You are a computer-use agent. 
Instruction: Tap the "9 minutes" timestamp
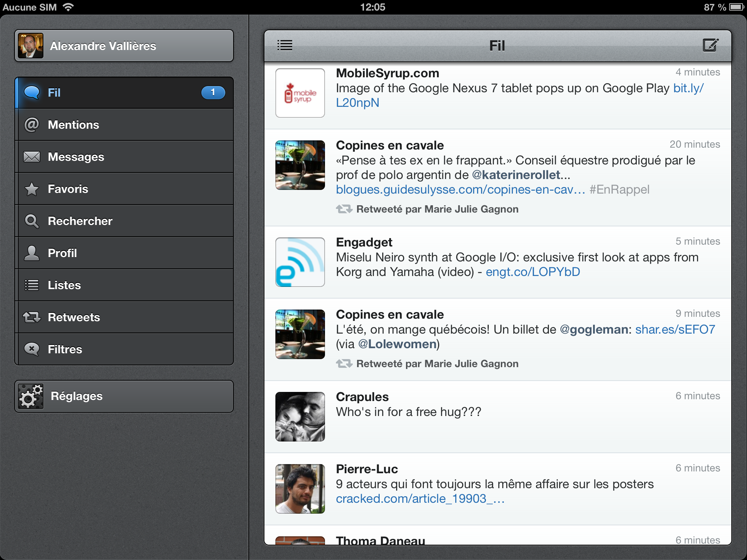coord(698,314)
